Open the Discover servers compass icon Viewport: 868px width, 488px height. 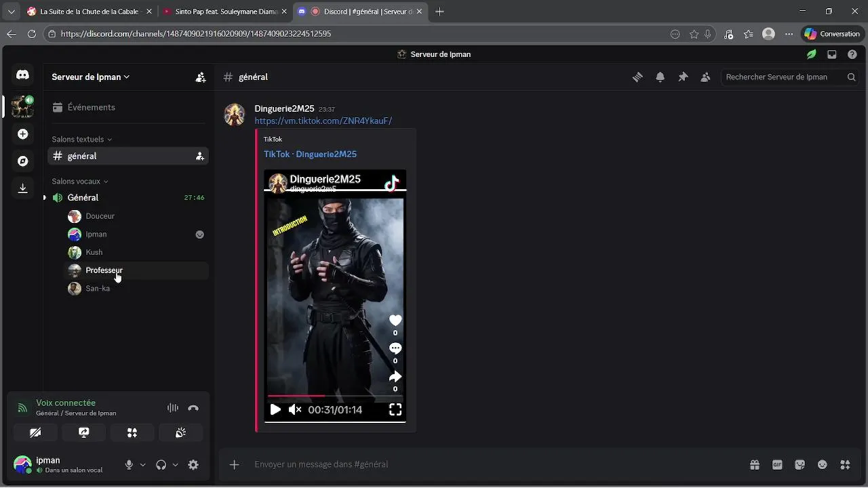click(x=22, y=161)
